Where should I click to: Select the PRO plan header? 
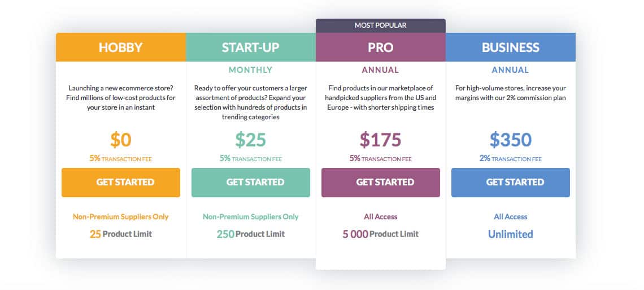[381, 47]
